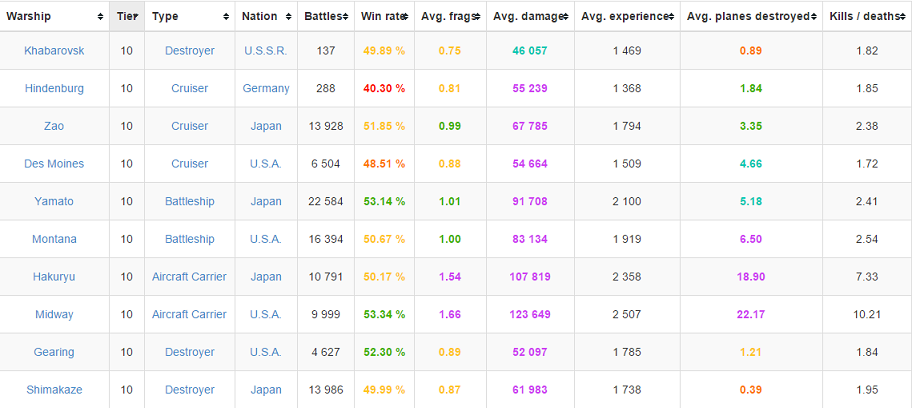The image size is (912, 408).
Task: Click the Germany nation link
Action: [266, 88]
